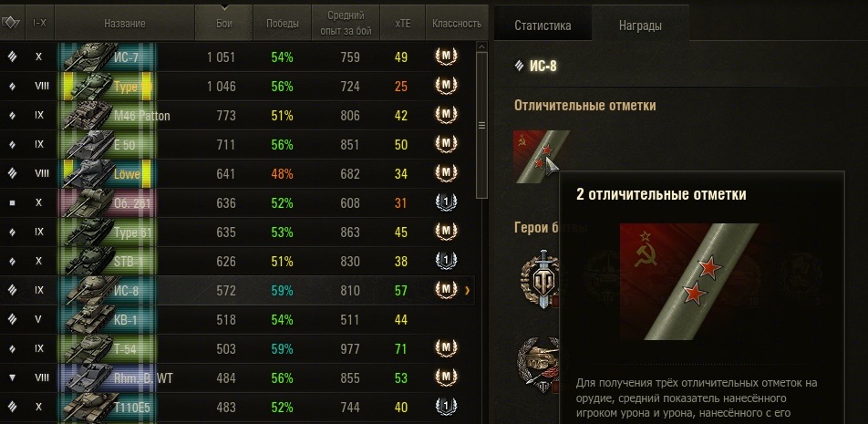This screenshot has height=424, width=868.
Task: Click the vehicle list scrollbar handle
Action: (x=481, y=125)
